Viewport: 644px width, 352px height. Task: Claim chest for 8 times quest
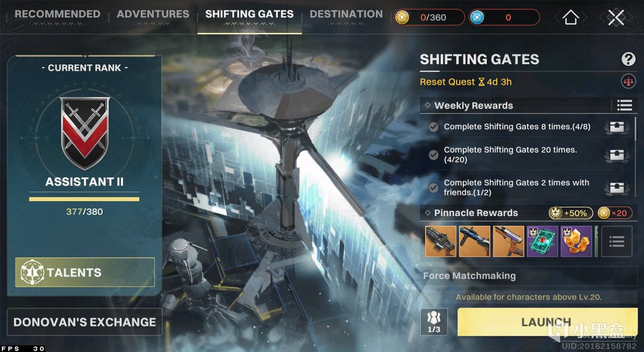616,127
